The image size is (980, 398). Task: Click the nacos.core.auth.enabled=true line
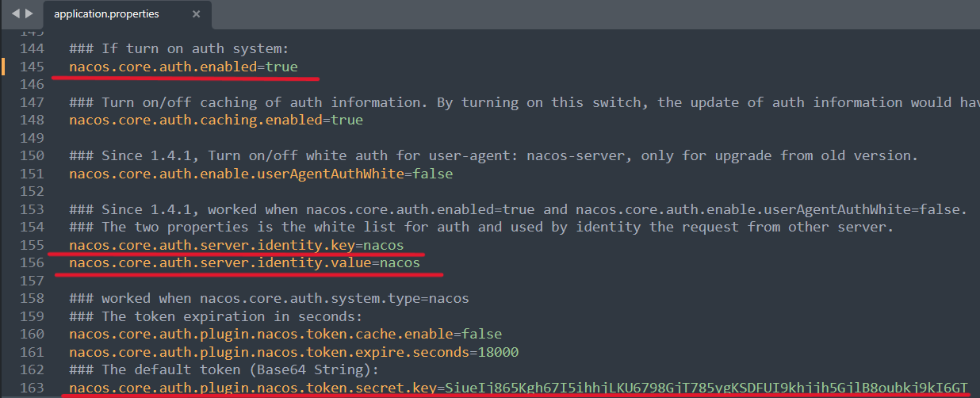click(184, 67)
